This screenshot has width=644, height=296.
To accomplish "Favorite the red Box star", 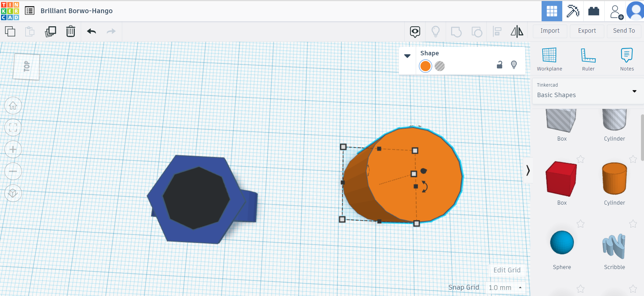I will point(580,159).
